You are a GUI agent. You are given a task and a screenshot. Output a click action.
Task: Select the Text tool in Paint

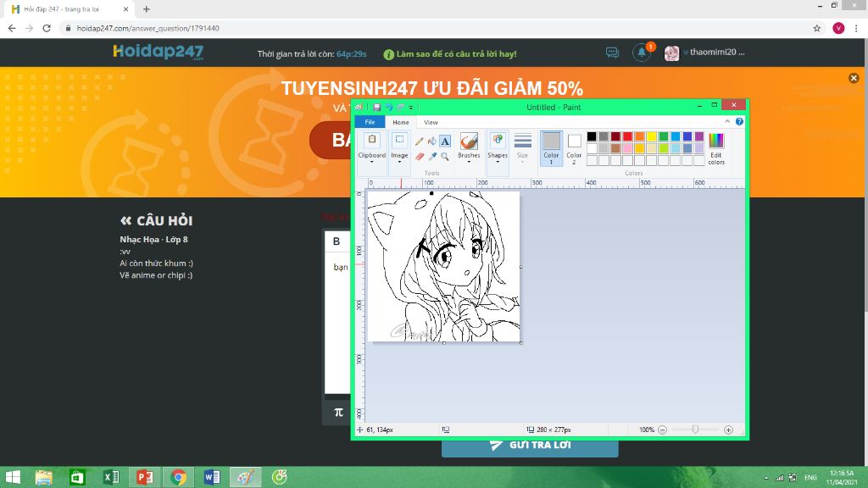[445, 141]
